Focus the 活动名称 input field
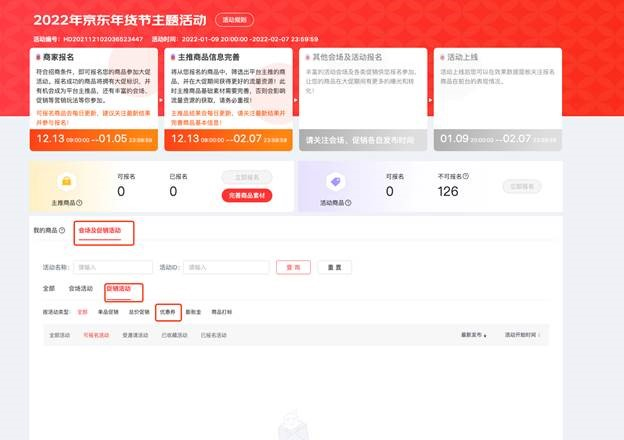This screenshot has height=440, width=624. [x=113, y=267]
